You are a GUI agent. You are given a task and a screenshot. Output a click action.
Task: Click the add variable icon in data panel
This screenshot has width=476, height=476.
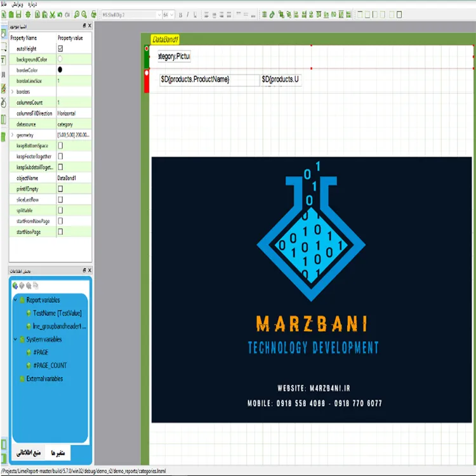(x=15, y=286)
